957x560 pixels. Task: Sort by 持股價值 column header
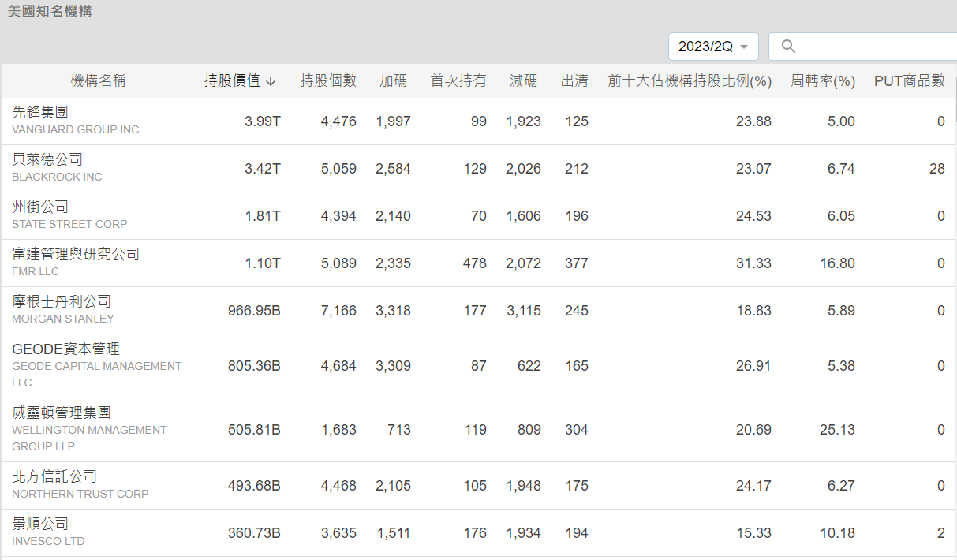pyautogui.click(x=232, y=80)
